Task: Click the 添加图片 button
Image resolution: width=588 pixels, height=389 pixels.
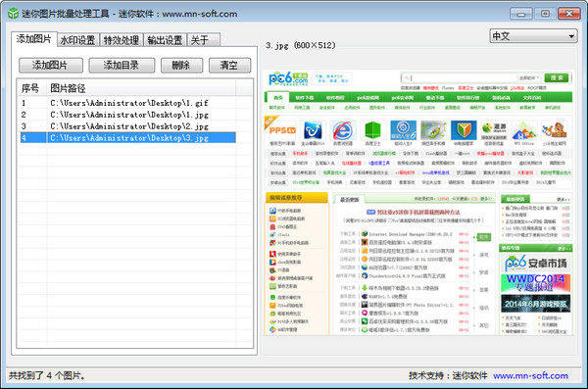Action: tap(51, 66)
